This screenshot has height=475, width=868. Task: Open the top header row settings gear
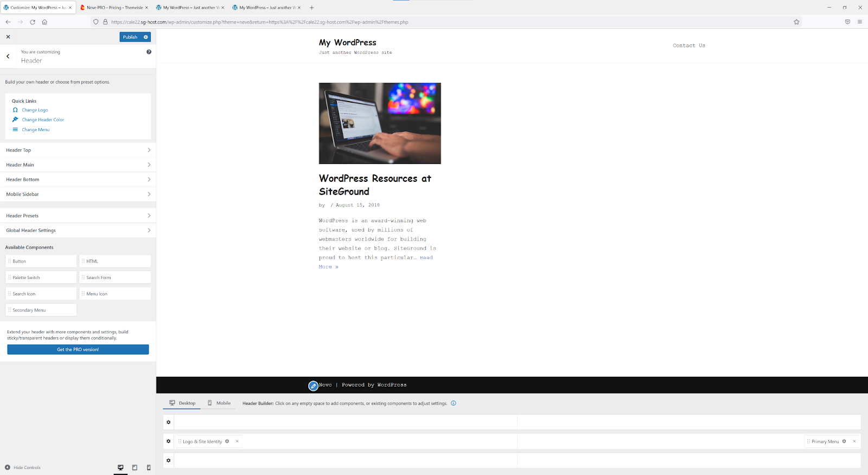168,422
